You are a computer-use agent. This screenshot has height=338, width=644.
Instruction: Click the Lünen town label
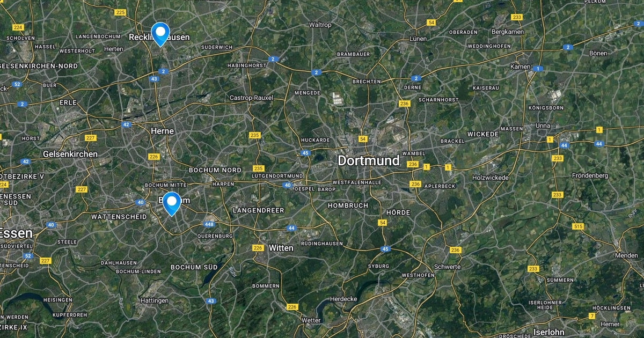(418, 39)
